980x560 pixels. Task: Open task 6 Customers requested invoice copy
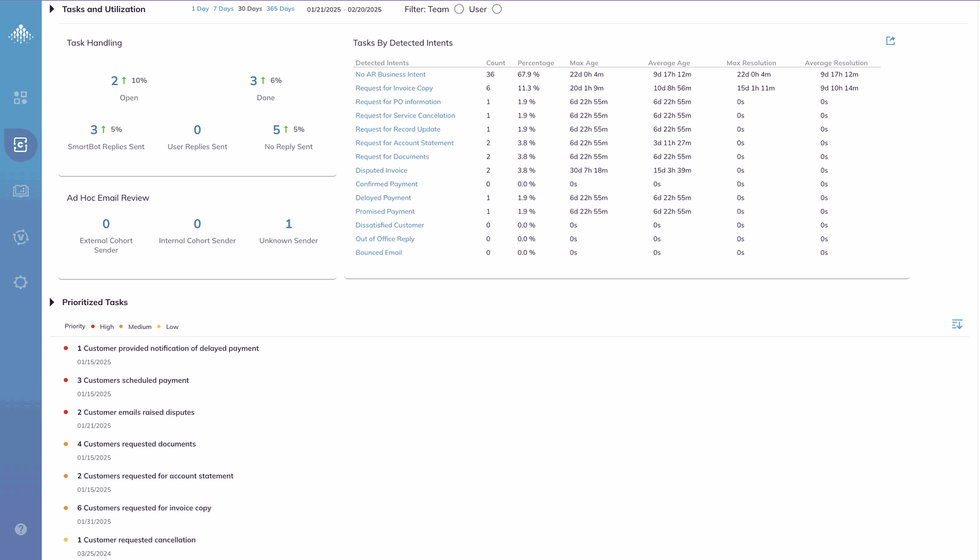144,508
